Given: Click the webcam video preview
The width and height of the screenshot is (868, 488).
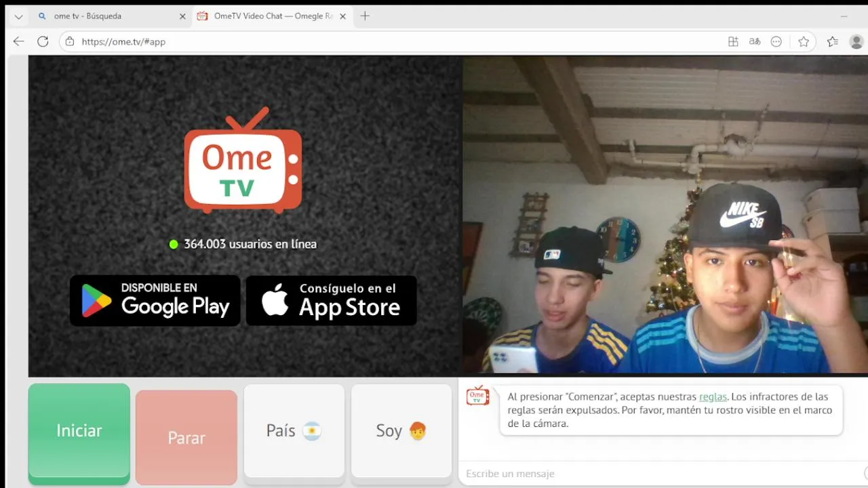Looking at the screenshot, I should pyautogui.click(x=665, y=215).
